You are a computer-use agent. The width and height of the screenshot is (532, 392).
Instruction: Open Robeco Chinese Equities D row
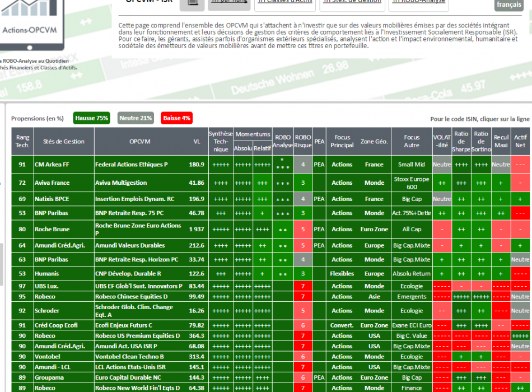(x=270, y=297)
